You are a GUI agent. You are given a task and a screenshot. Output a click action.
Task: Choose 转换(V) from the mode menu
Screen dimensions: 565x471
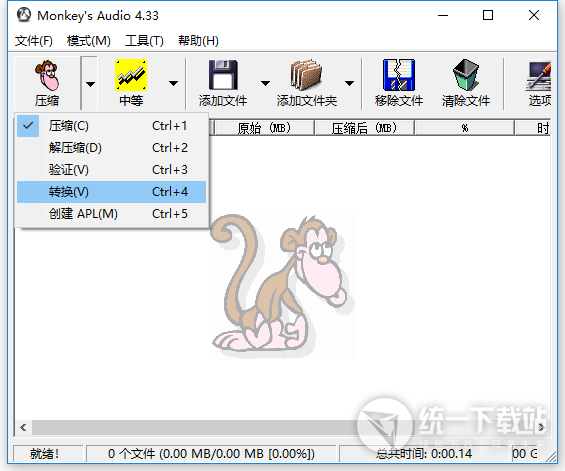click(x=112, y=192)
